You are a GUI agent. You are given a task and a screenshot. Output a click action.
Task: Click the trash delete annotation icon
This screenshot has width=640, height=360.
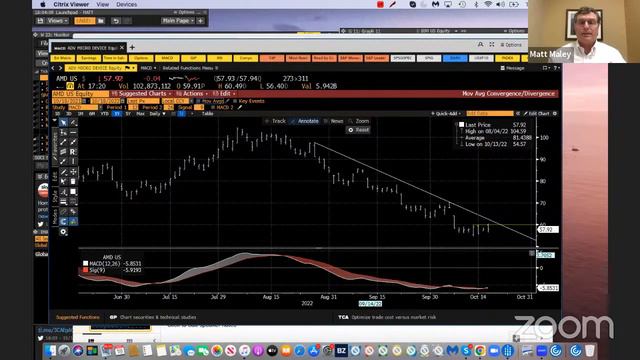pos(73,181)
